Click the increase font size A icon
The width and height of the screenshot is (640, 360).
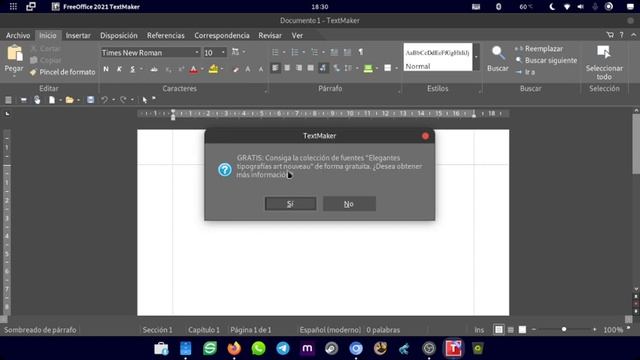[x=248, y=69]
